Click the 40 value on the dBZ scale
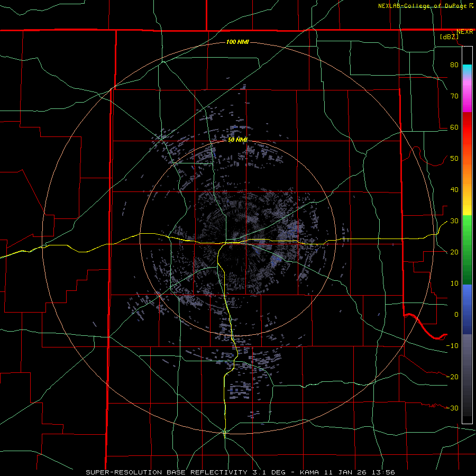 tap(454, 190)
